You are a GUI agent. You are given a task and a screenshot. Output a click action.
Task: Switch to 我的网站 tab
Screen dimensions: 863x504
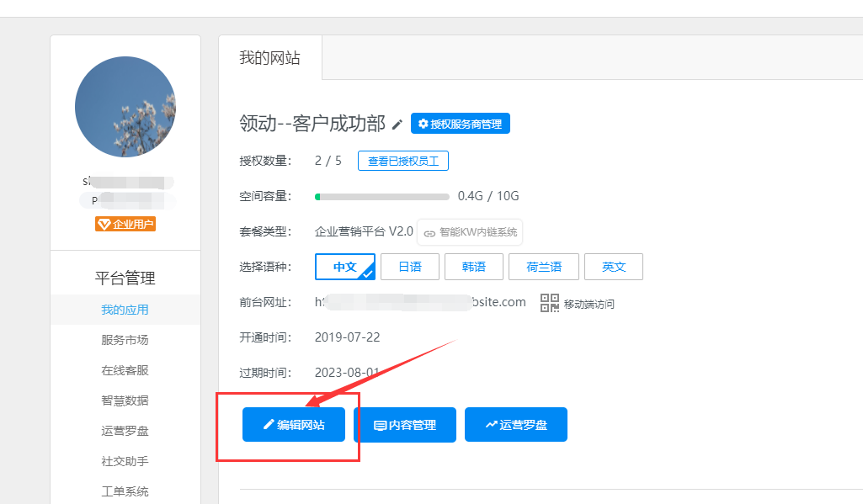click(269, 58)
